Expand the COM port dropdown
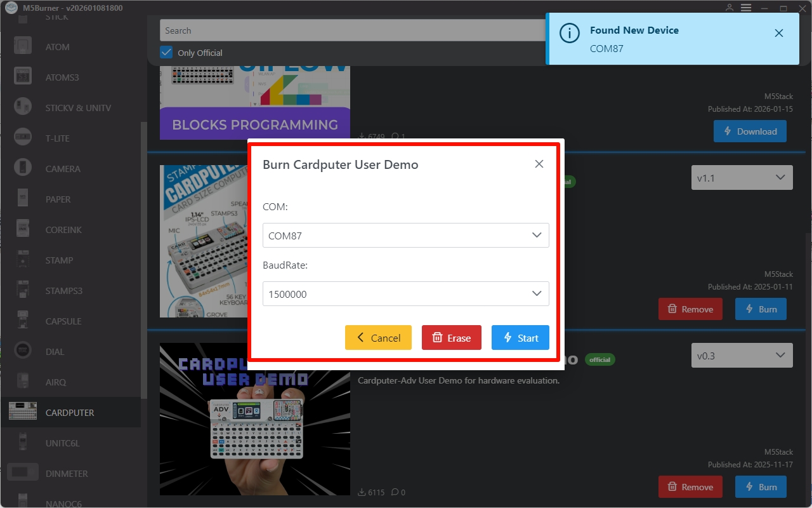The height and width of the screenshot is (508, 812). pyautogui.click(x=406, y=235)
